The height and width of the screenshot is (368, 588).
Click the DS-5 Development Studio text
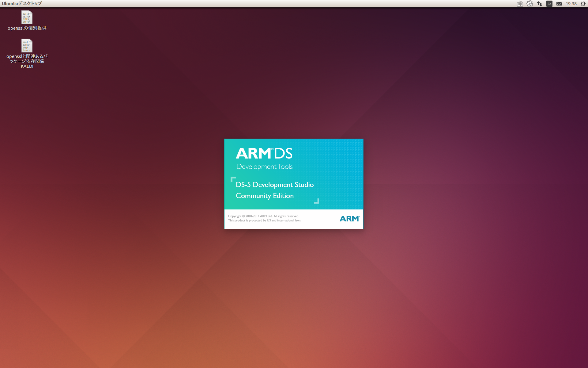tap(274, 185)
